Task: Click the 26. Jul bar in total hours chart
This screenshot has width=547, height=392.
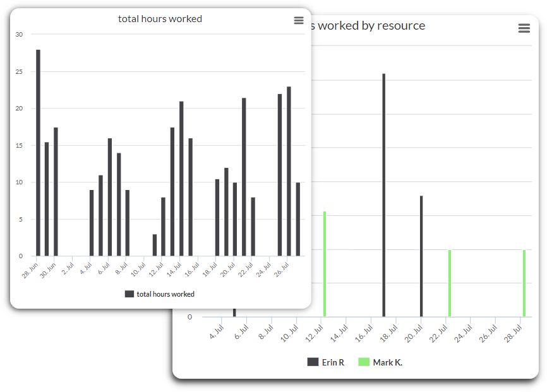Action: click(289, 171)
